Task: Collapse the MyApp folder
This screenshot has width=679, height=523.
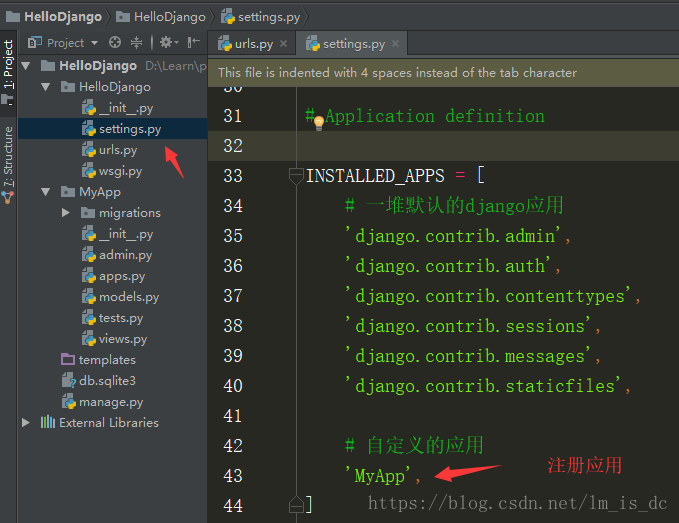Action: pos(45,192)
